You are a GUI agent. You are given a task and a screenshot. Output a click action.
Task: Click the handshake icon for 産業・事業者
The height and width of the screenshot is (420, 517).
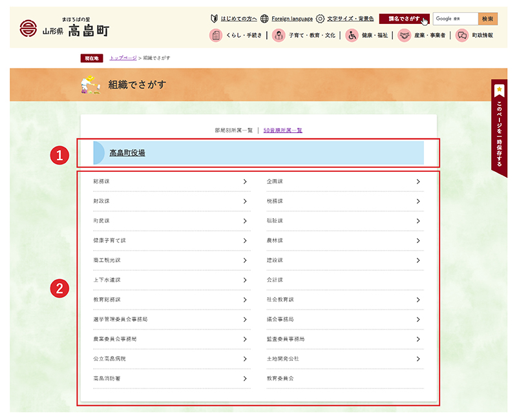tap(406, 36)
